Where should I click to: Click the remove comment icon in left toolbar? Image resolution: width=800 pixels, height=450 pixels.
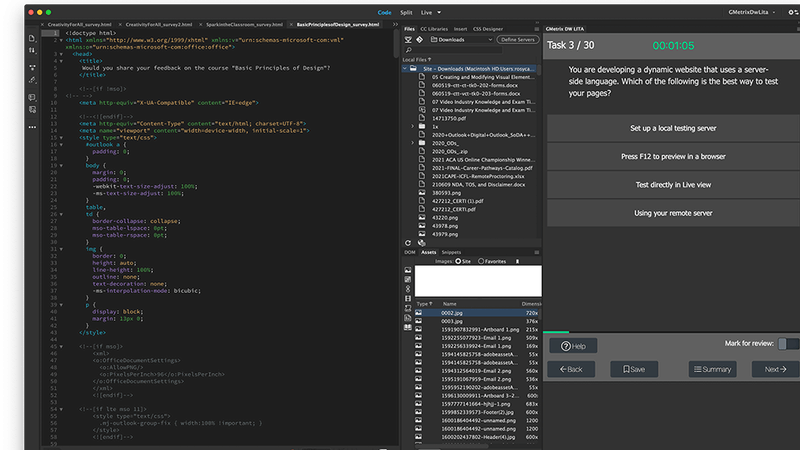[32, 110]
